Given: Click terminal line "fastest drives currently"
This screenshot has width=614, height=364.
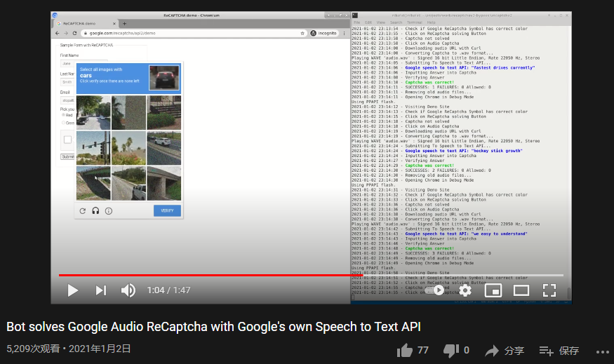Looking at the screenshot, I should coord(443,68).
